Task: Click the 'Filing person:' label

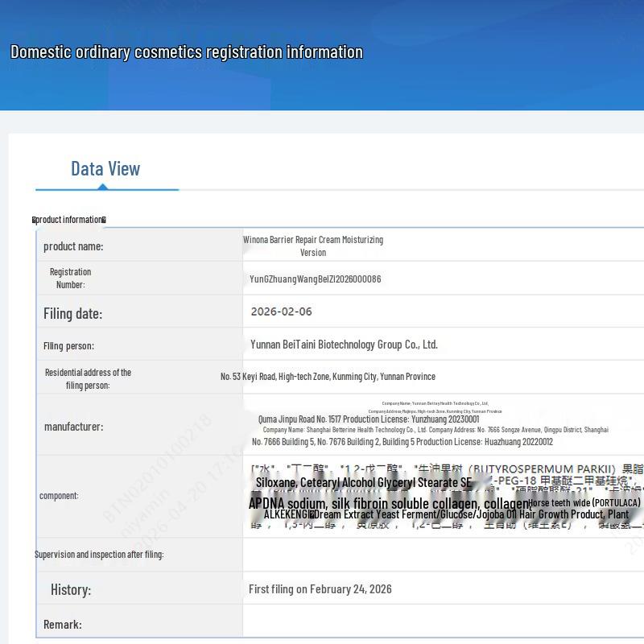Action: (x=68, y=346)
